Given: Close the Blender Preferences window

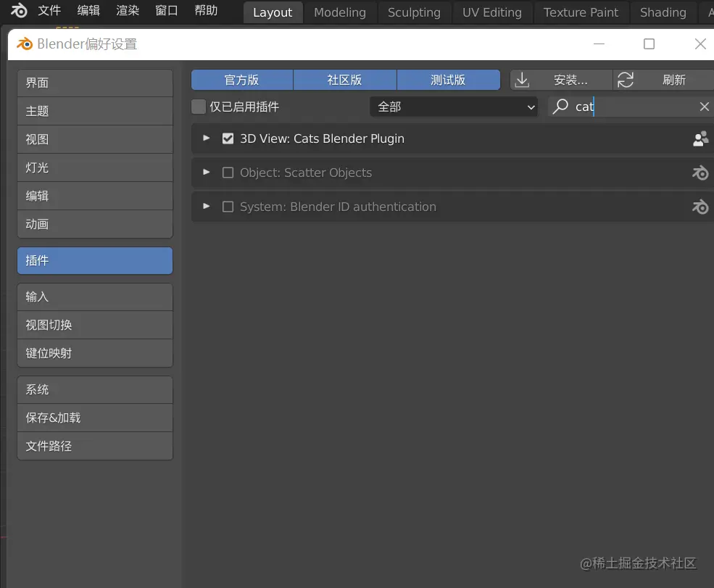Looking at the screenshot, I should [700, 44].
